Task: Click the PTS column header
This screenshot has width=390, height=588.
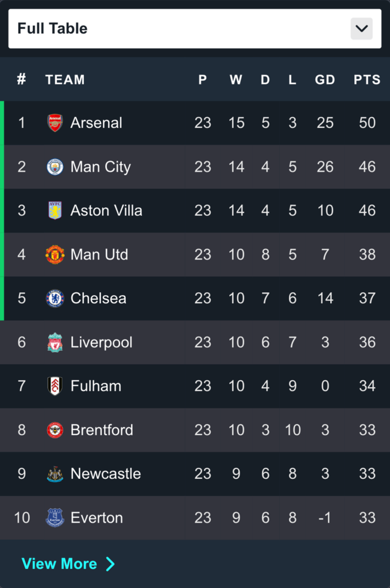Action: (366, 80)
